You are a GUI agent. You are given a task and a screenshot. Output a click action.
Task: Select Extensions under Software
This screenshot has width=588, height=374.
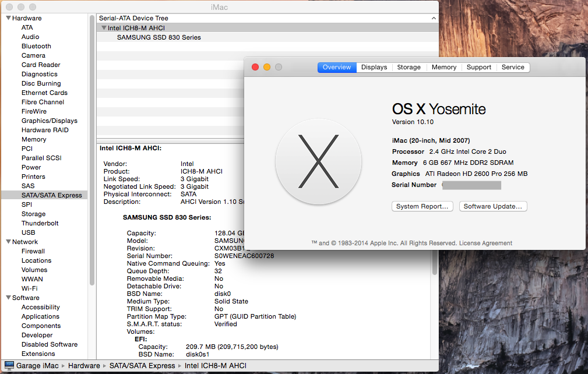coord(38,354)
